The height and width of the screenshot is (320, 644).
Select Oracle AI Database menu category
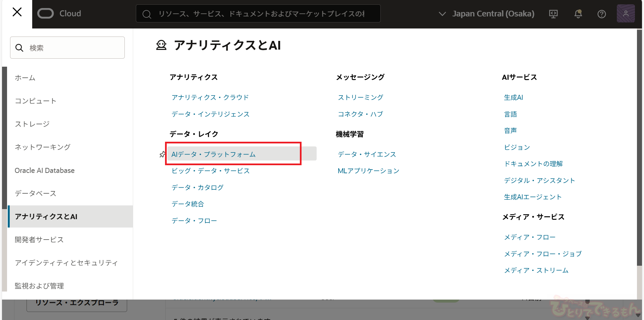[45, 170]
